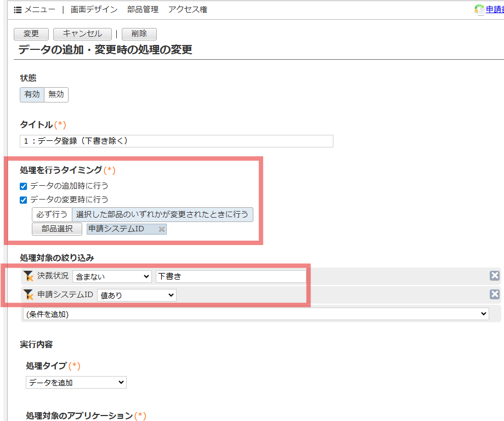Open the 処理タイプ データを追加 dropdown
This screenshot has width=504, height=421.
[76, 383]
